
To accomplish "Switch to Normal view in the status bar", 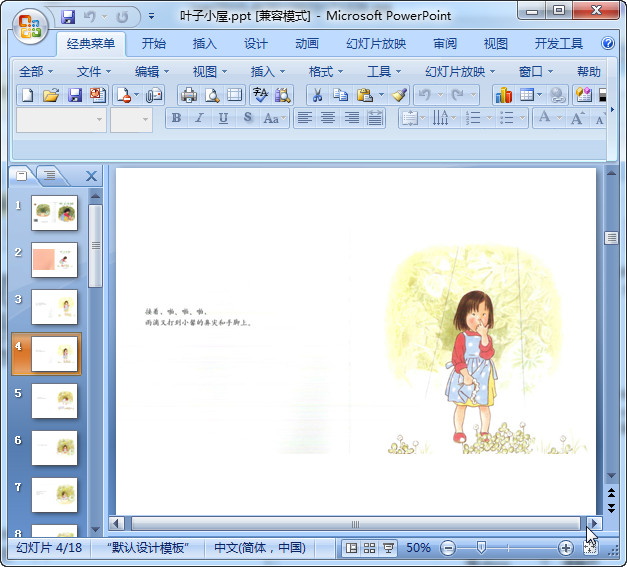I will 351,548.
